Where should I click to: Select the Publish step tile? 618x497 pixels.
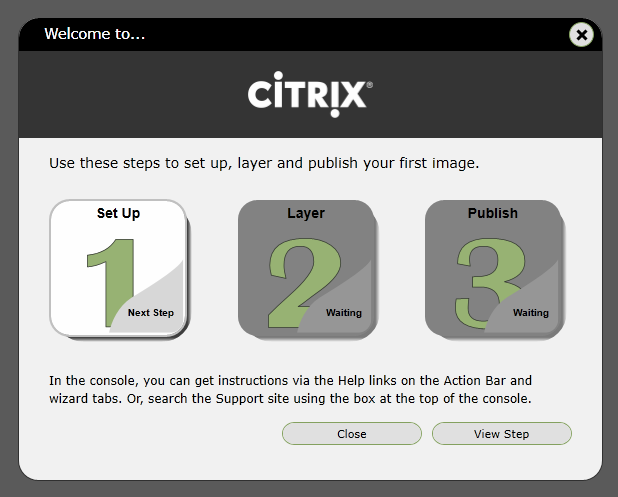tap(494, 268)
